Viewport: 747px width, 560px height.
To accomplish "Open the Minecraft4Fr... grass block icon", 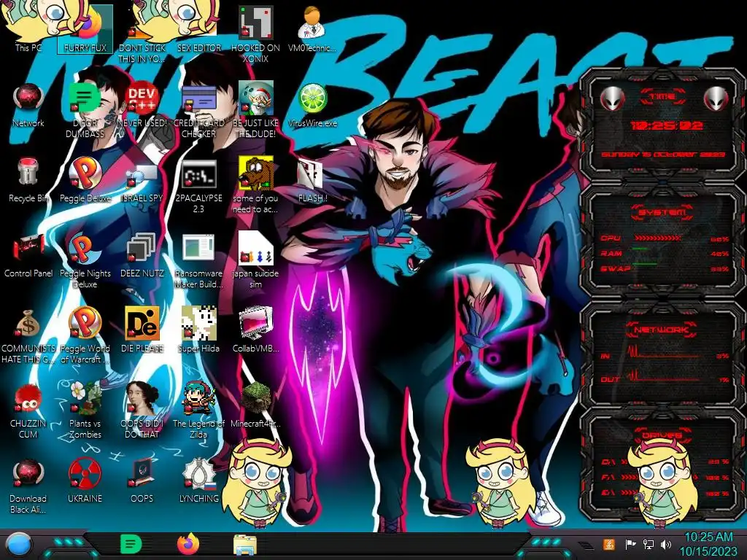I will coord(256,405).
